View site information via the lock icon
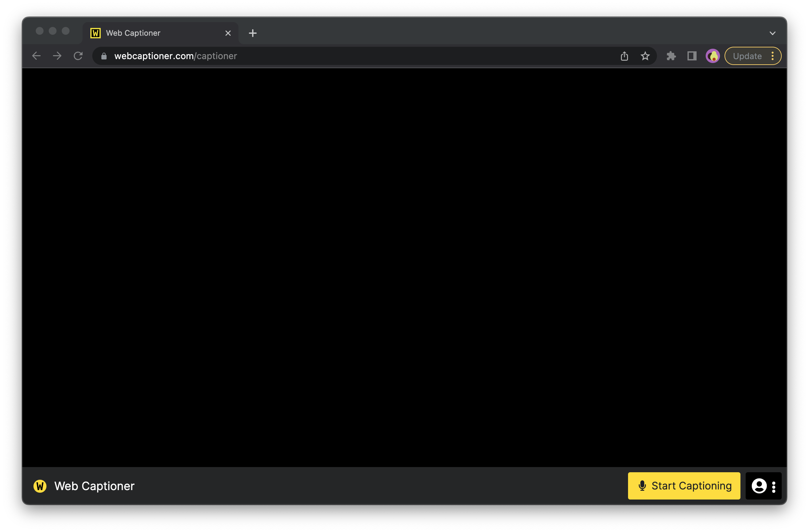 click(x=104, y=56)
